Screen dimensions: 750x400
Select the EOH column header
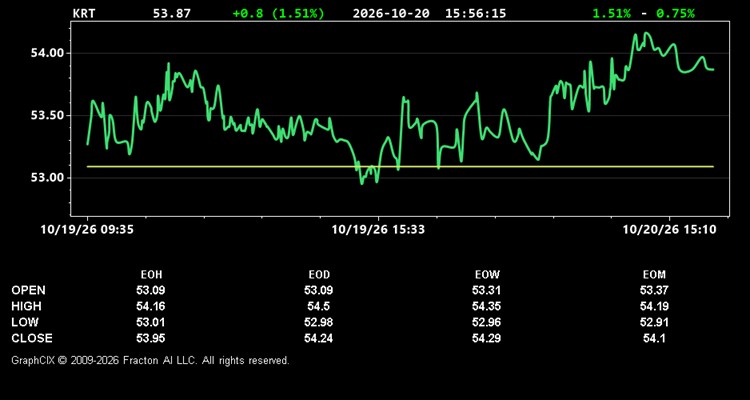151,275
